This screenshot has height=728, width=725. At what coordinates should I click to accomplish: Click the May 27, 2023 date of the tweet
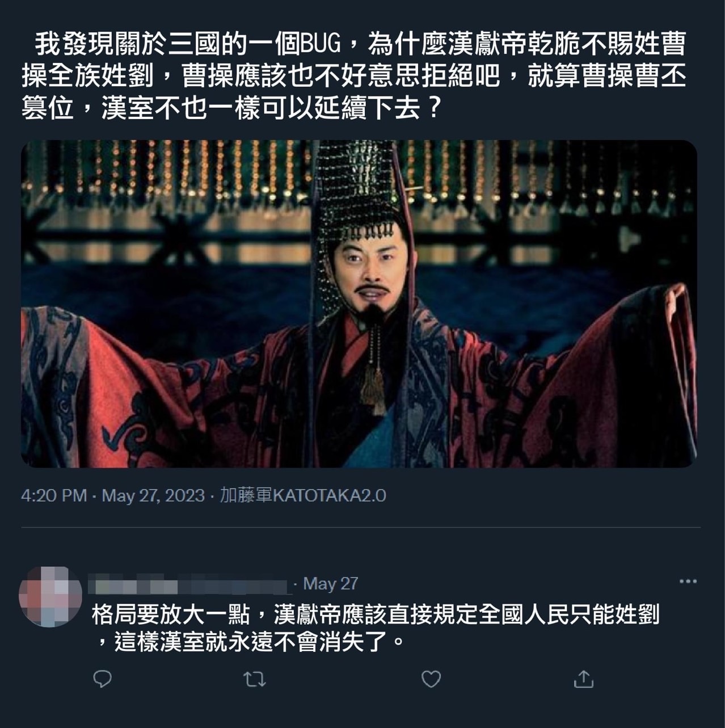tap(153, 495)
